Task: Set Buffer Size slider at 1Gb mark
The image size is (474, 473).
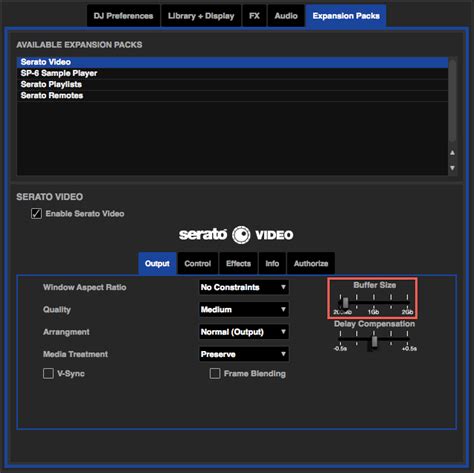Action: pos(374,303)
